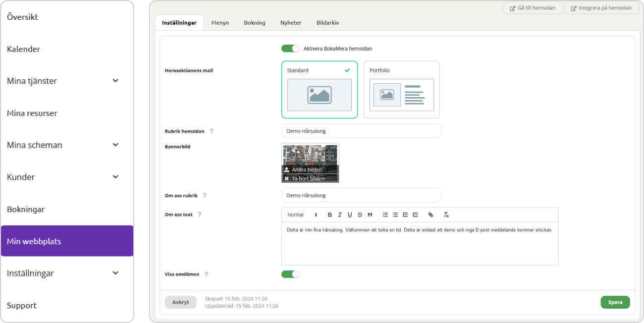Click into the Om oss rubrik field
The height and width of the screenshot is (323, 644).
point(361,195)
